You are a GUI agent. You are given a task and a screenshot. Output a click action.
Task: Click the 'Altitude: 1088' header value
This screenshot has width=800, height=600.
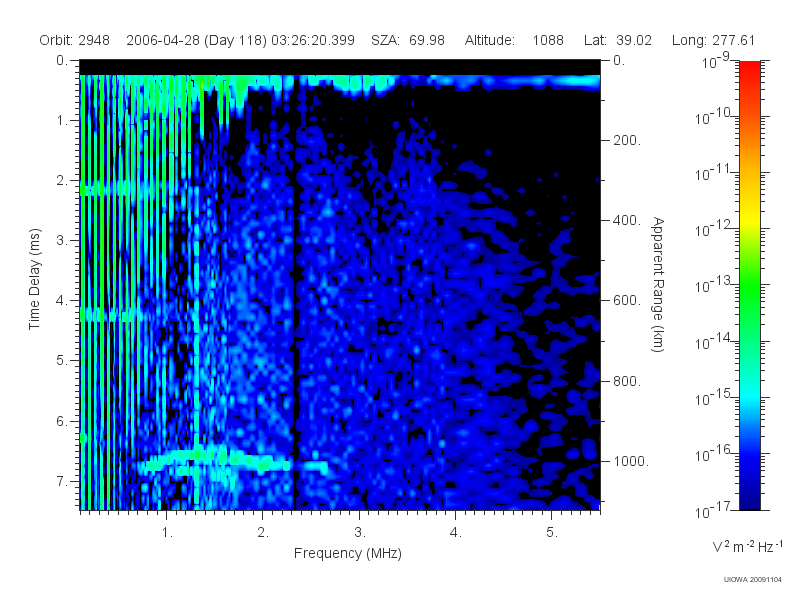514,40
